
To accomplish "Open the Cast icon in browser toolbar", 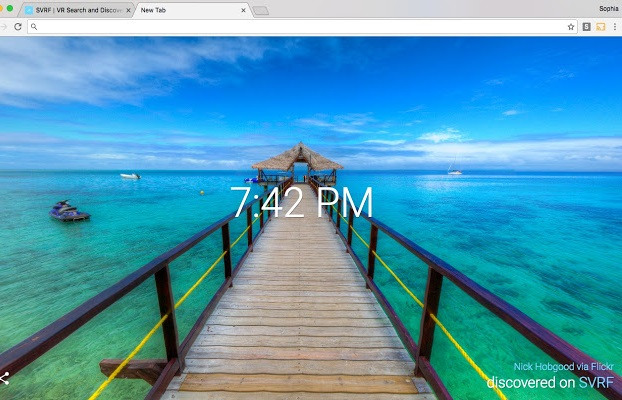I will click(x=601, y=27).
